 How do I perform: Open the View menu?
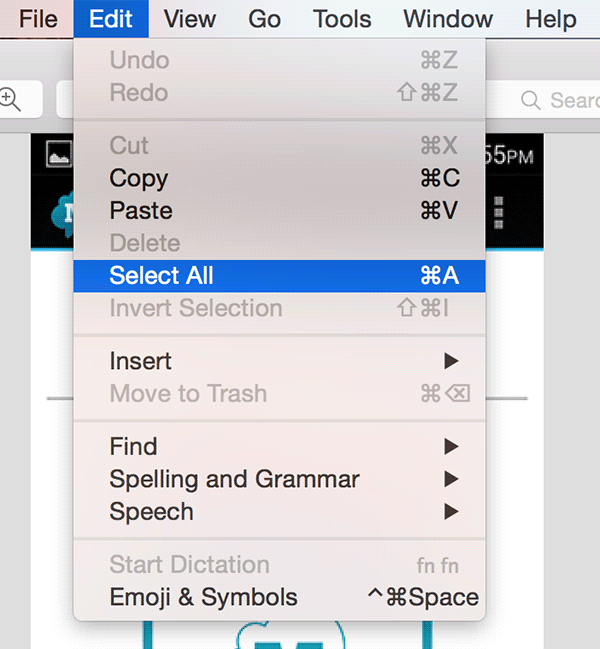190,18
